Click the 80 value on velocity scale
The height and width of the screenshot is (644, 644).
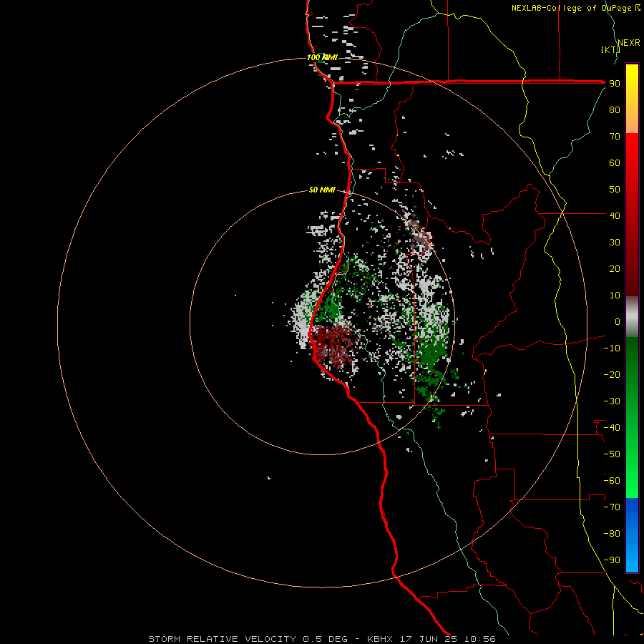coord(615,109)
